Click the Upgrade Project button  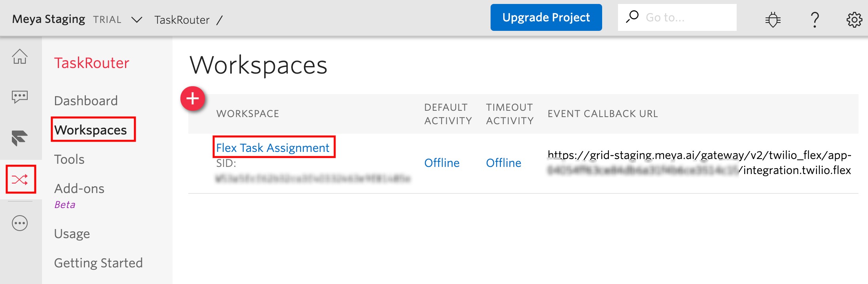(546, 17)
